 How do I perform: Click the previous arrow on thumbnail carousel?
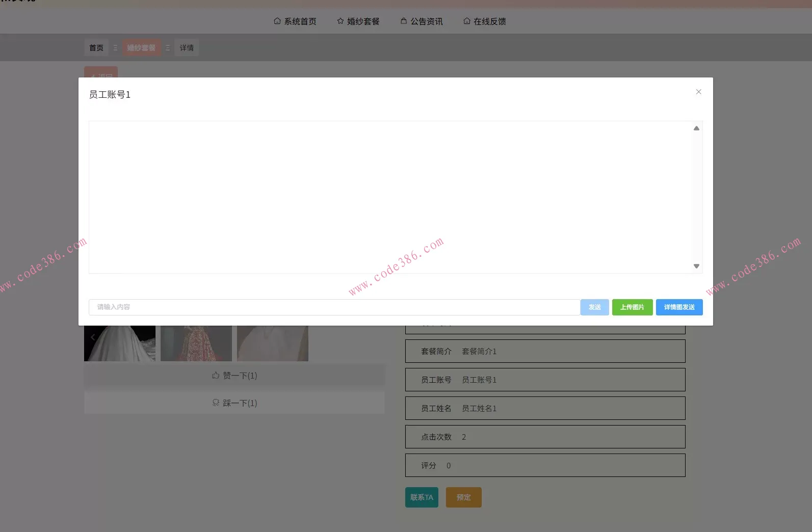click(93, 337)
